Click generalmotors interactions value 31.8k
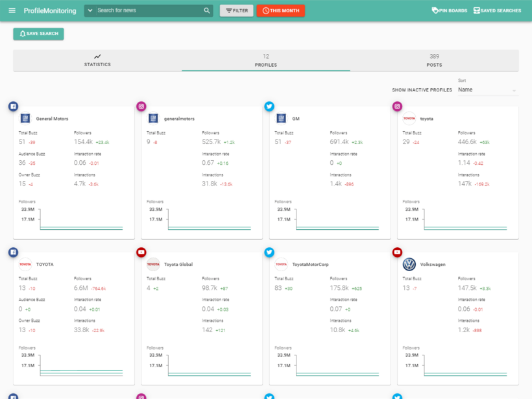The image size is (532, 399). [x=210, y=184]
